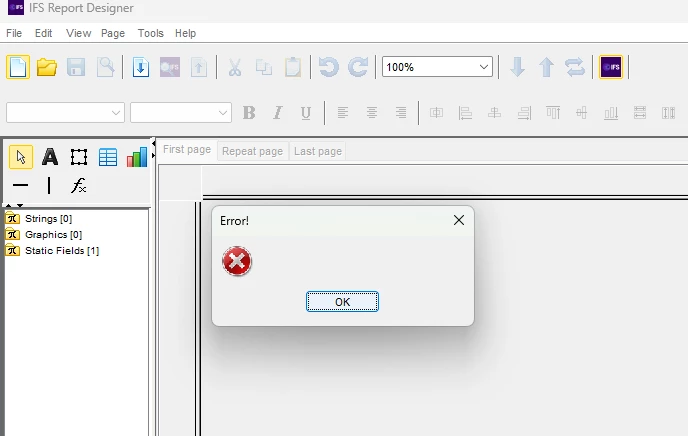Click the purple IFS logo toolbar button
This screenshot has height=436, width=688.
[x=611, y=67]
